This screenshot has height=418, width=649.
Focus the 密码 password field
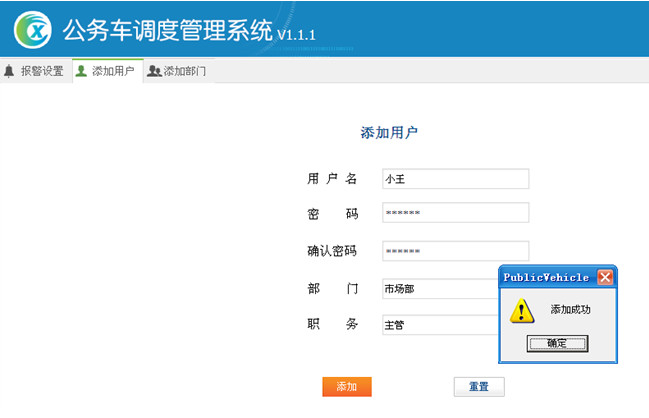tap(455, 213)
